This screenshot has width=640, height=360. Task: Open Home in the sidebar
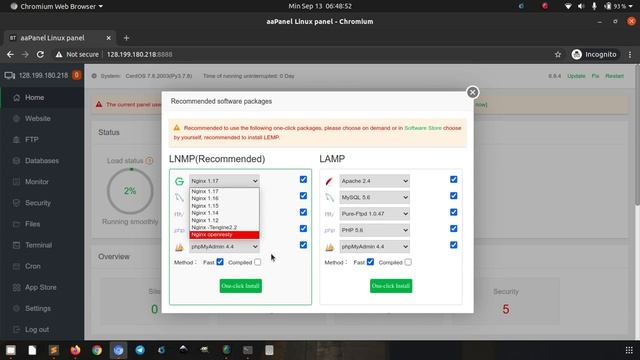[x=42, y=98]
